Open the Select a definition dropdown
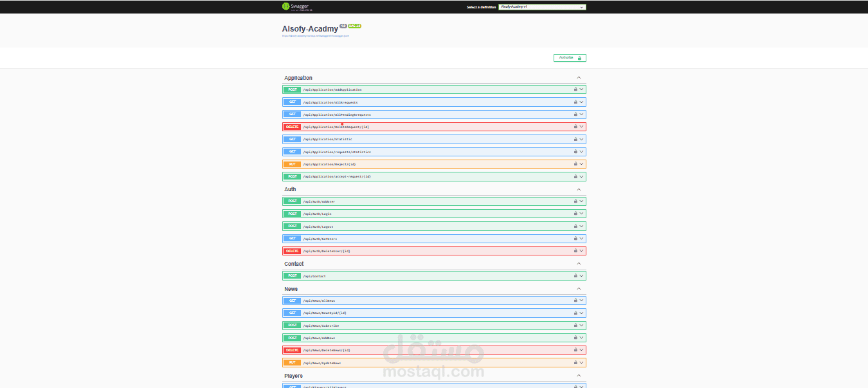This screenshot has height=388, width=868. click(x=542, y=7)
